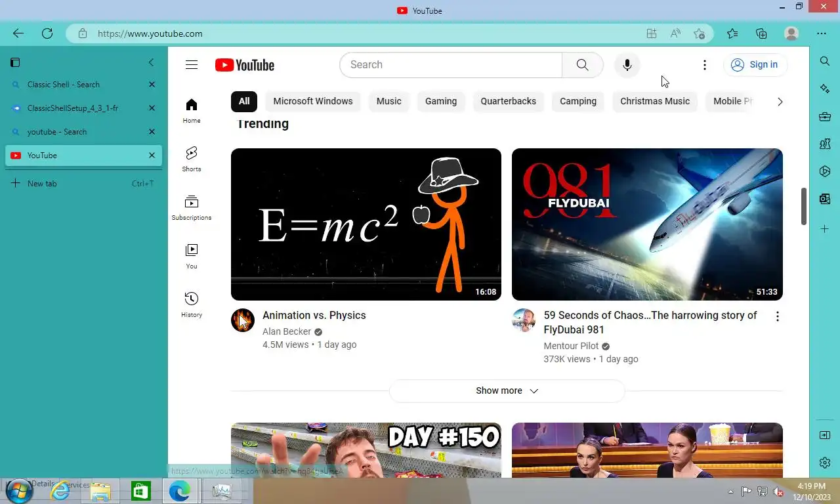Open tab actions menu icon

15,62
